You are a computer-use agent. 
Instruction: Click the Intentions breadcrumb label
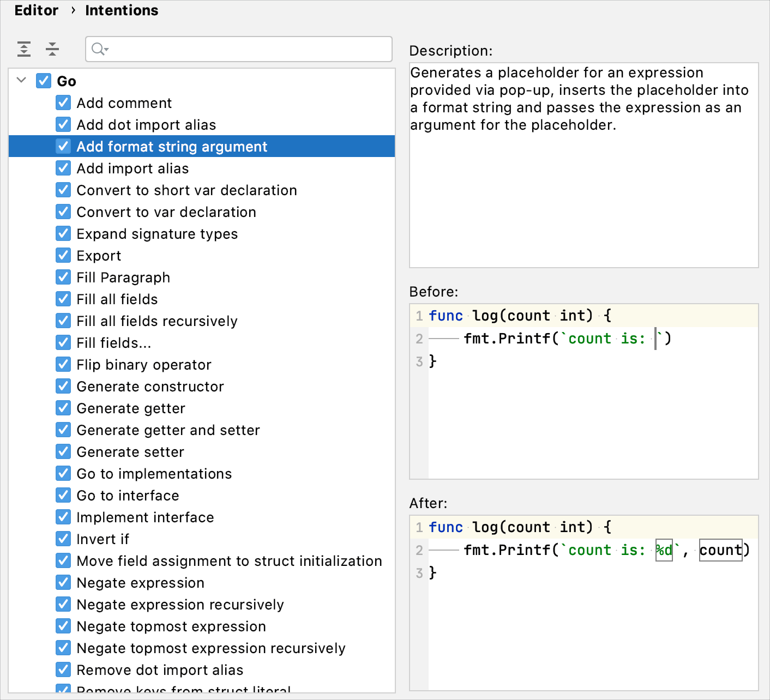[x=122, y=10]
